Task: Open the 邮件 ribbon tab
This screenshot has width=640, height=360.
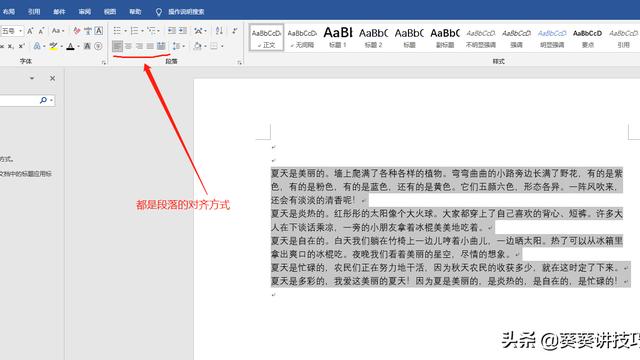Action: [x=59, y=11]
